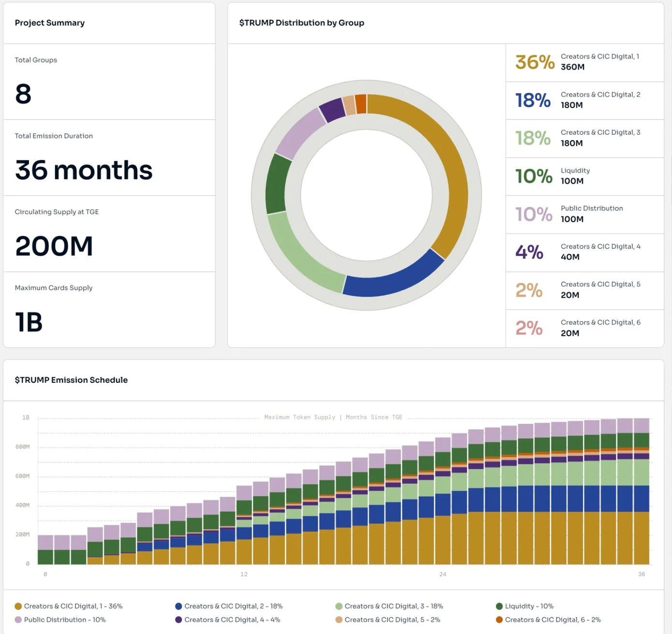Viewport: 672px width, 634px height.
Task: Click the gold Creators & CIC Digital, 1 legend dot
Action: [x=18, y=606]
